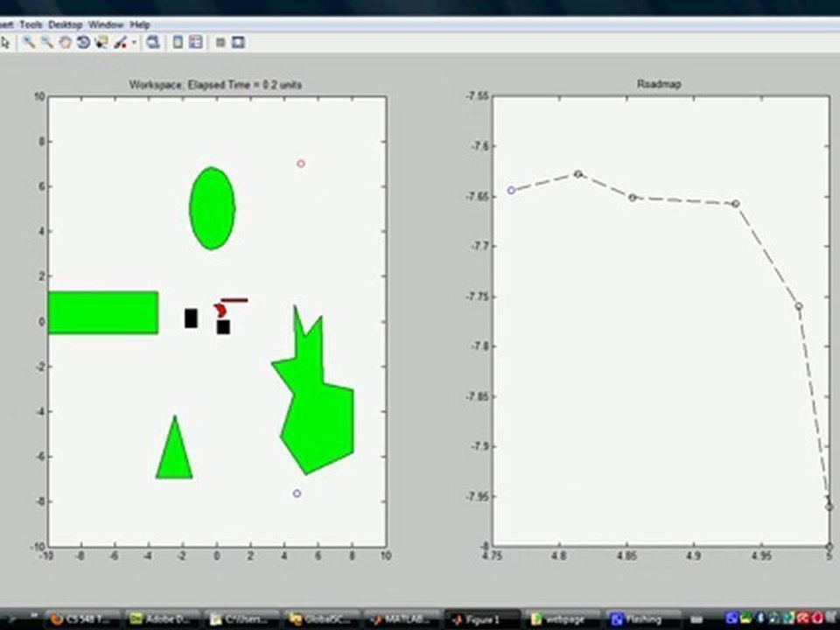The height and width of the screenshot is (630, 840).
Task: Click the 4.85 x-axis label on Roadmap
Action: click(x=626, y=556)
